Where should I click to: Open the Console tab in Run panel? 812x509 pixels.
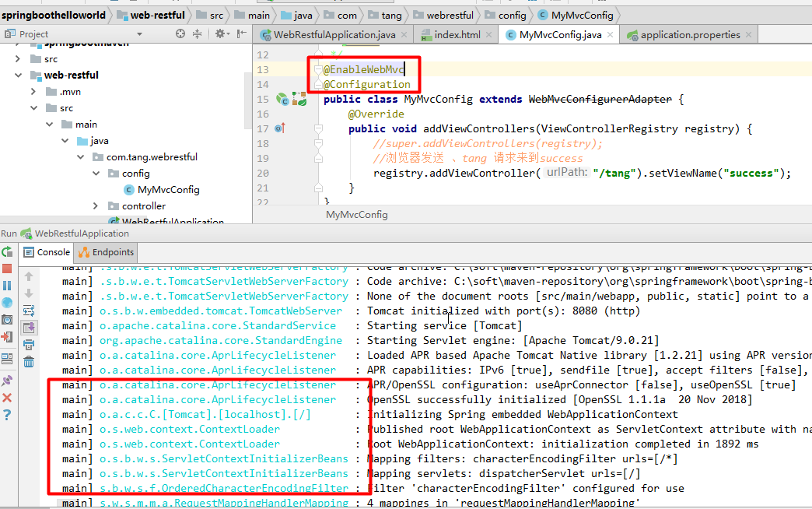47,252
